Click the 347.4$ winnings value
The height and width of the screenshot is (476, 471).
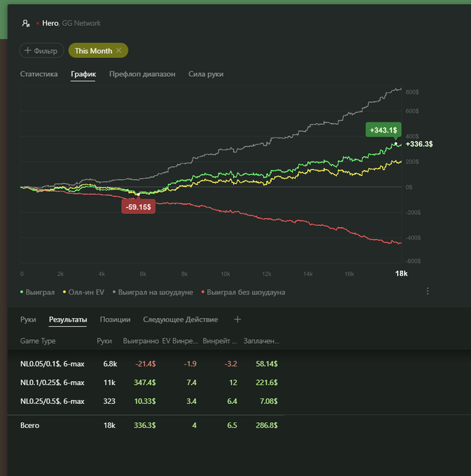tap(145, 382)
